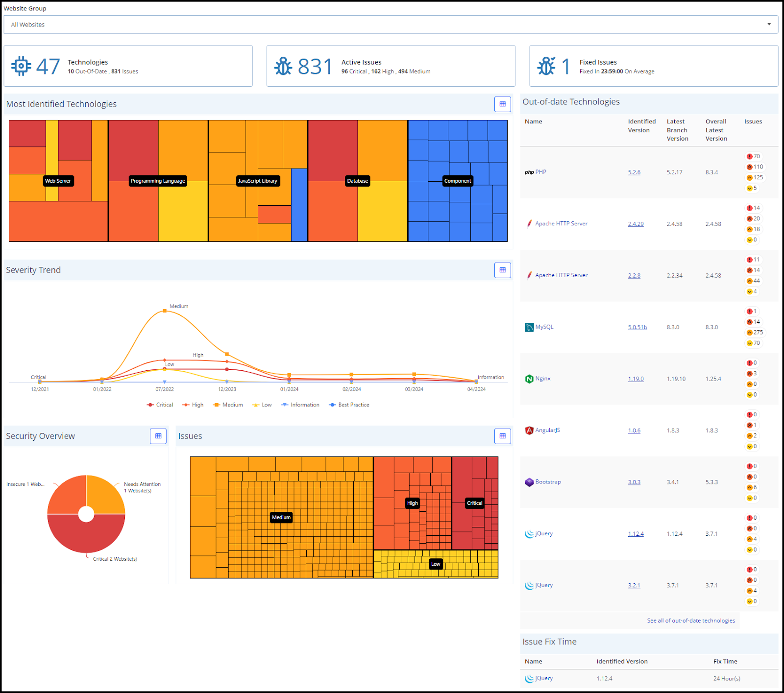Click the AngularJS icon
Image resolution: width=784 pixels, height=693 pixels.
click(x=529, y=430)
